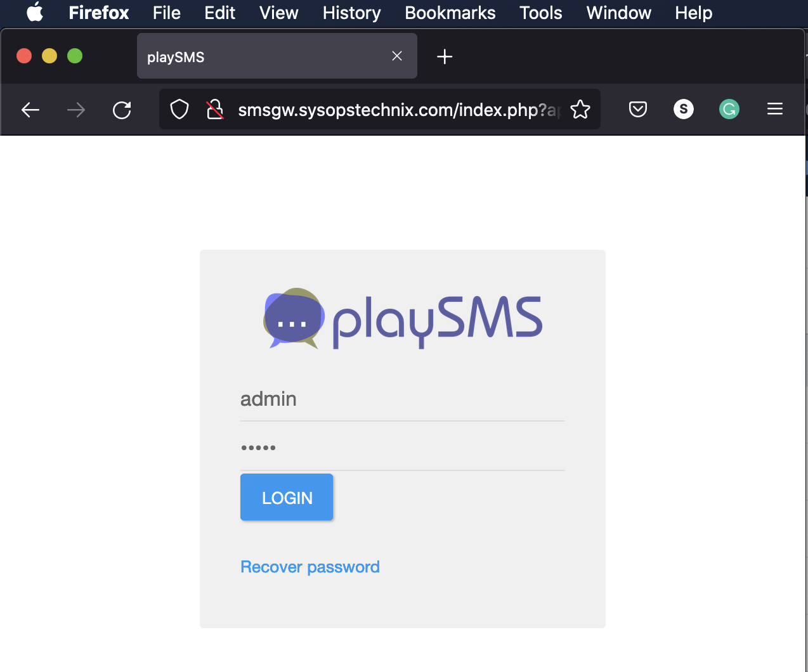The image size is (808, 672).
Task: Click the blue LOGIN button
Action: (287, 497)
